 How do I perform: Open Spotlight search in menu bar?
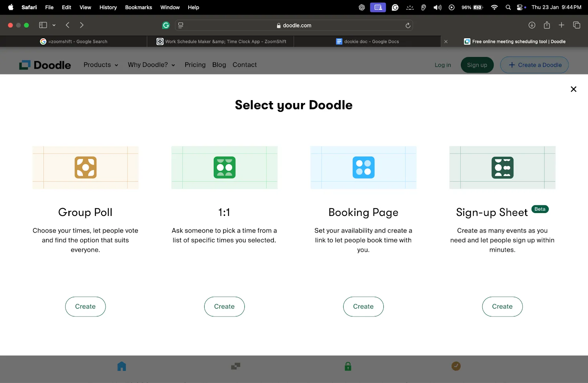tap(508, 7)
